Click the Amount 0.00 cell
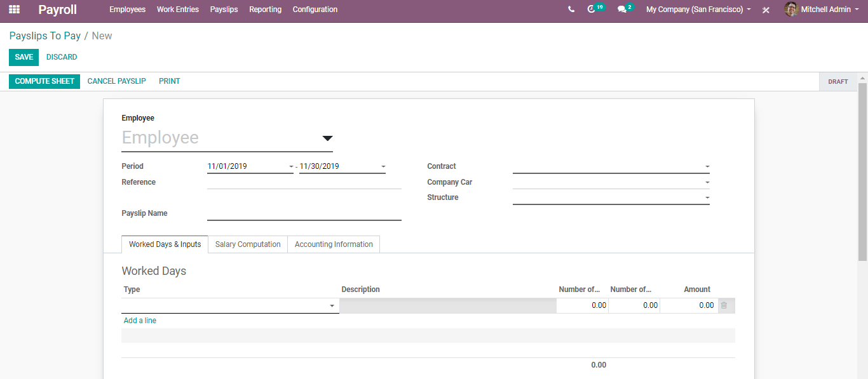 [x=689, y=305]
